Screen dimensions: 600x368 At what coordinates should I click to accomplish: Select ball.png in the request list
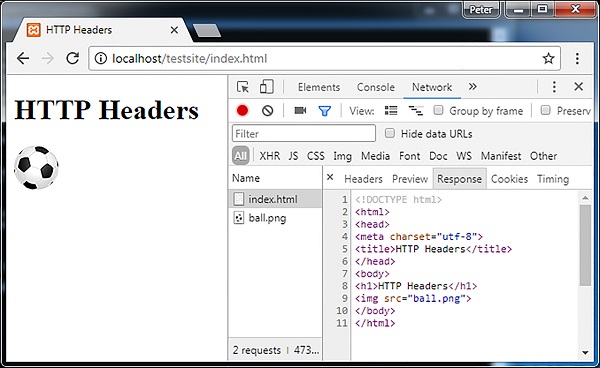point(275,218)
